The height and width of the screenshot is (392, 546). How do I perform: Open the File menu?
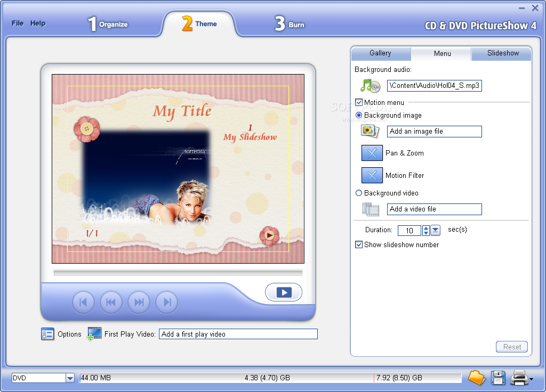click(x=18, y=23)
